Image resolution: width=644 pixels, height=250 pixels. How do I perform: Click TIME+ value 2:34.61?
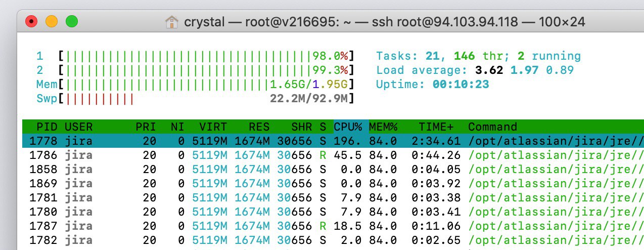coord(436,141)
